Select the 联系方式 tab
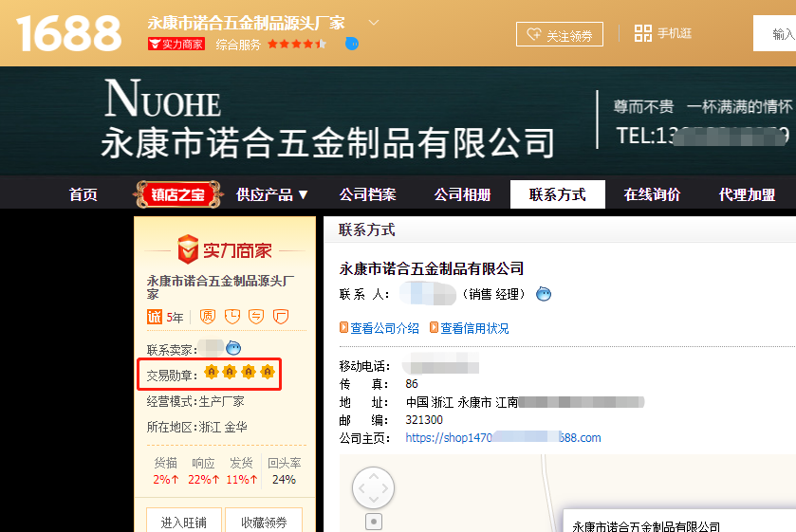Screen dimensions: 796x532 (x=558, y=194)
